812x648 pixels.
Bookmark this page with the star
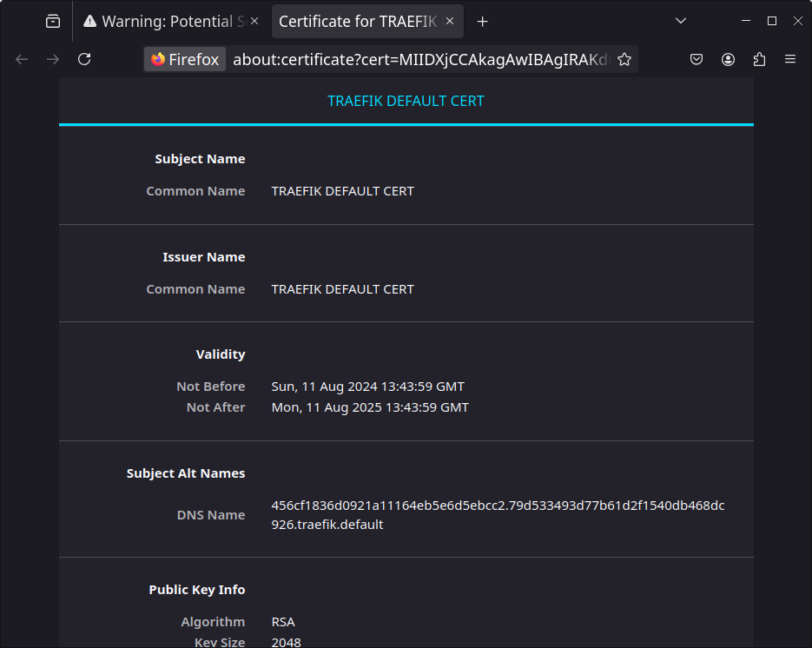pyautogui.click(x=624, y=60)
